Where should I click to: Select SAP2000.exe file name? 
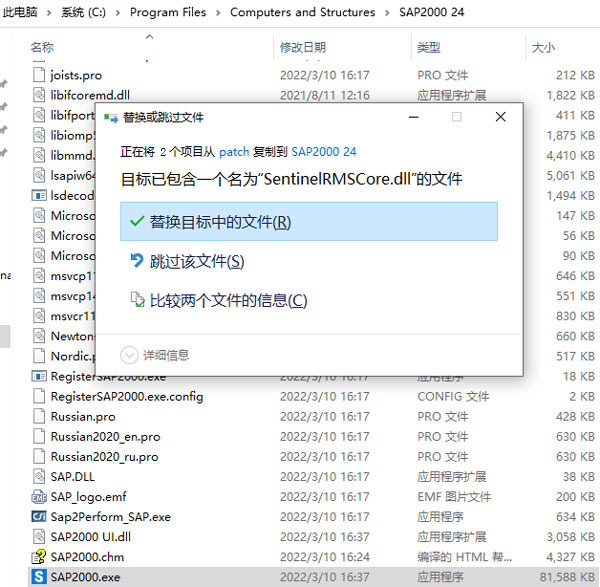tap(85, 577)
